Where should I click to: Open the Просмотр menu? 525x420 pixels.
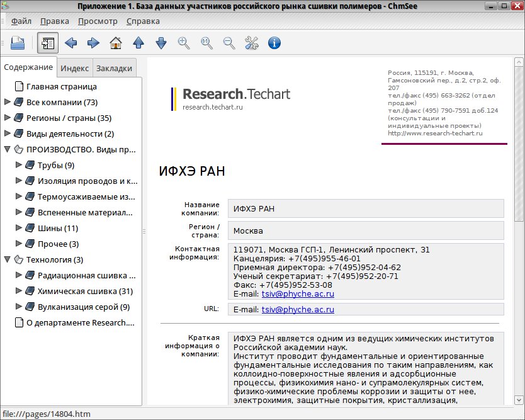click(98, 21)
